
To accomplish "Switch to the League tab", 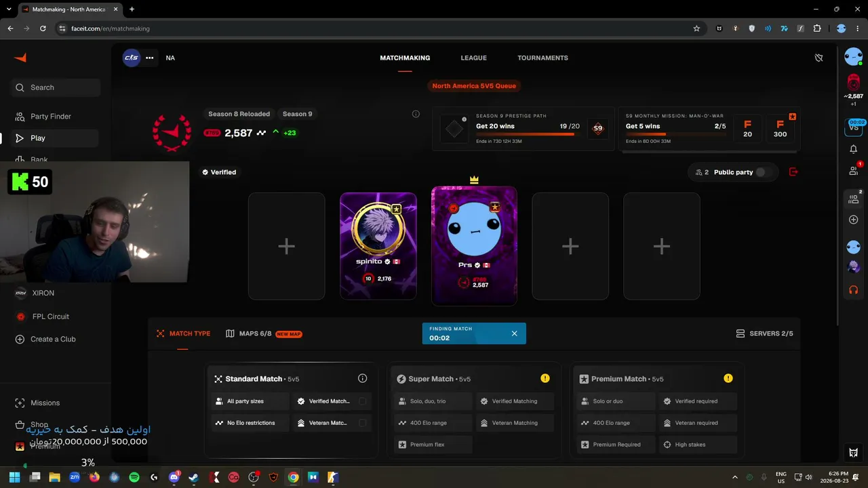I will [x=473, y=58].
